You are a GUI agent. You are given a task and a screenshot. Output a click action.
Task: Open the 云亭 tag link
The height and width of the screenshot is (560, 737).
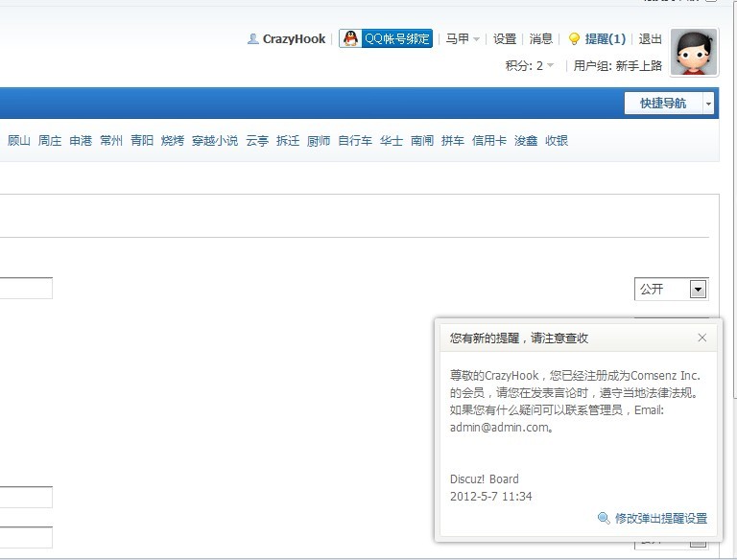257,140
